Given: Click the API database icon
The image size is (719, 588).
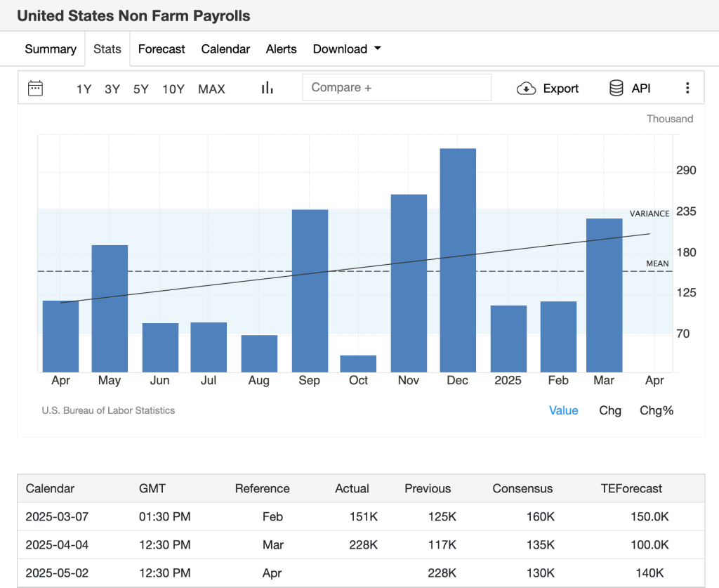Looking at the screenshot, I should [616, 89].
